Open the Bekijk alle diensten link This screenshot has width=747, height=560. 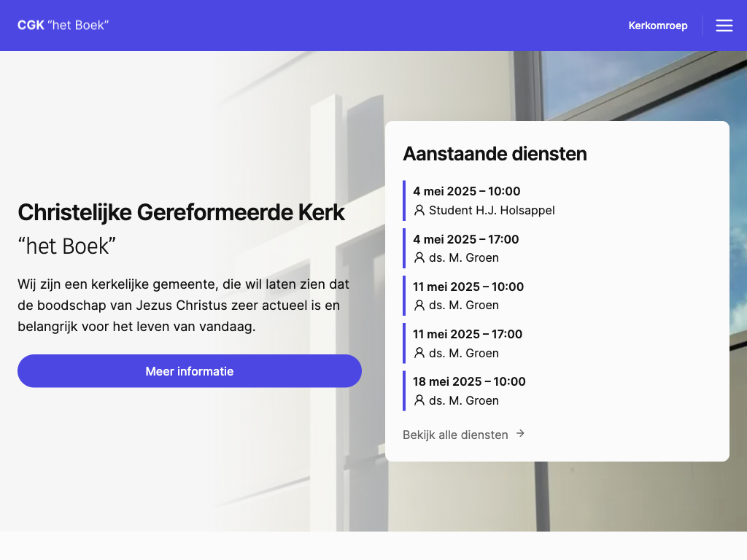tap(455, 435)
